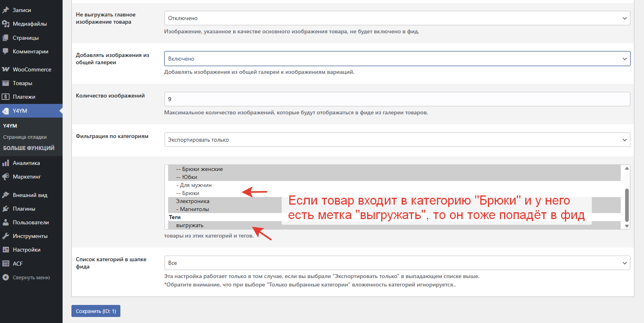Collapse the admin menu with Свернуть меню
This screenshot has width=644, height=323.
(x=31, y=277)
